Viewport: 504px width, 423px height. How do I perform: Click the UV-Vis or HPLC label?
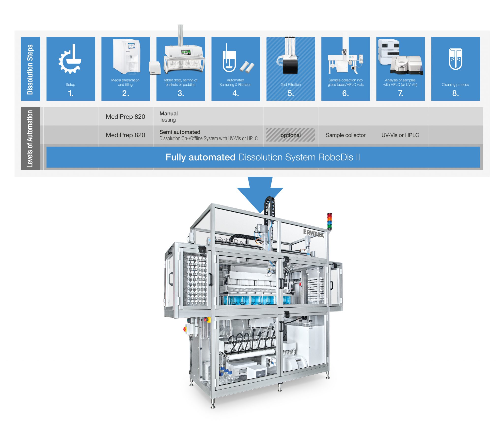pyautogui.click(x=400, y=135)
